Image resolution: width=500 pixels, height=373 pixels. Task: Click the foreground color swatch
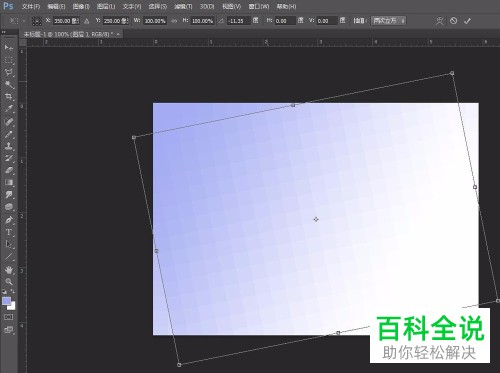[x=6, y=301]
